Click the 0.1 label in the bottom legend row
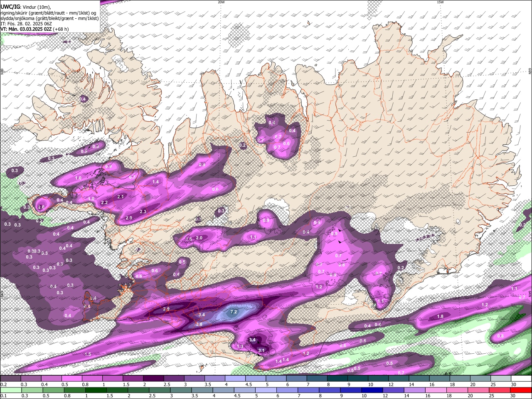The image size is (532, 399). point(3,396)
